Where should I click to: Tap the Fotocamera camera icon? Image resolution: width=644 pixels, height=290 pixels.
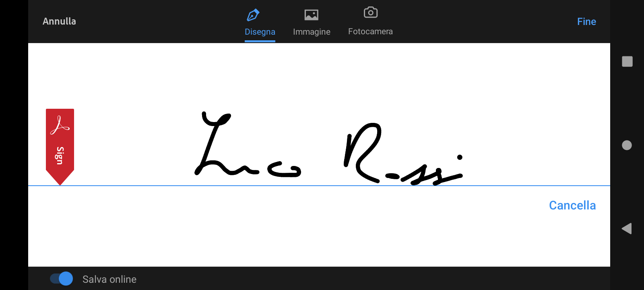(370, 13)
